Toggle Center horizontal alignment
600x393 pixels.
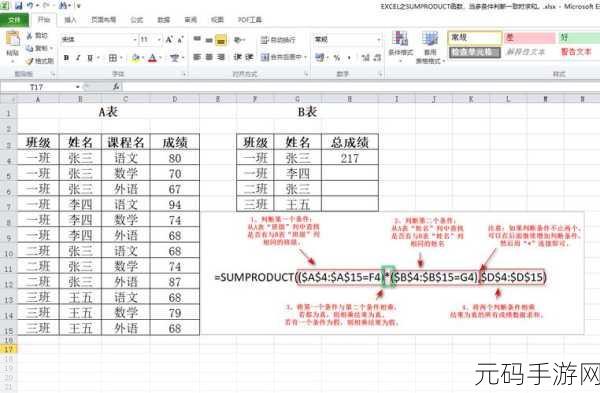point(209,57)
